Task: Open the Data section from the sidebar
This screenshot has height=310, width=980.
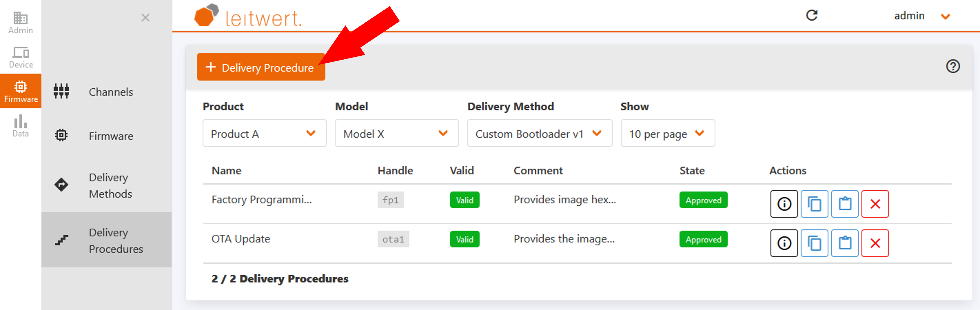Action: [20, 126]
